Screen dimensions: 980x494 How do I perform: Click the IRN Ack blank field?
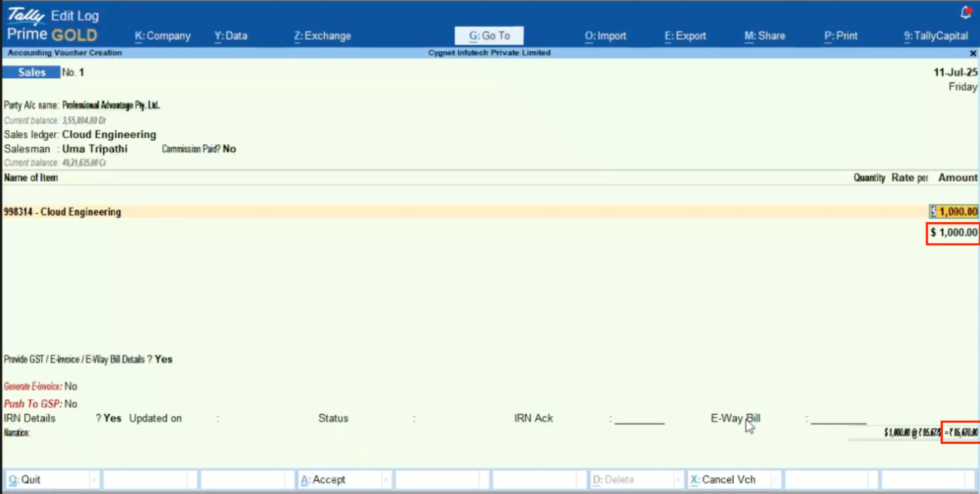point(639,419)
